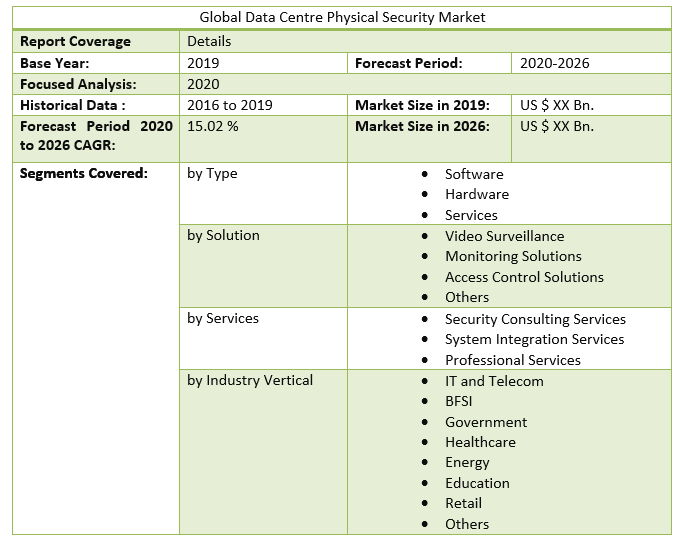Select the Historical Data value 2016 to 2019

coord(229,105)
